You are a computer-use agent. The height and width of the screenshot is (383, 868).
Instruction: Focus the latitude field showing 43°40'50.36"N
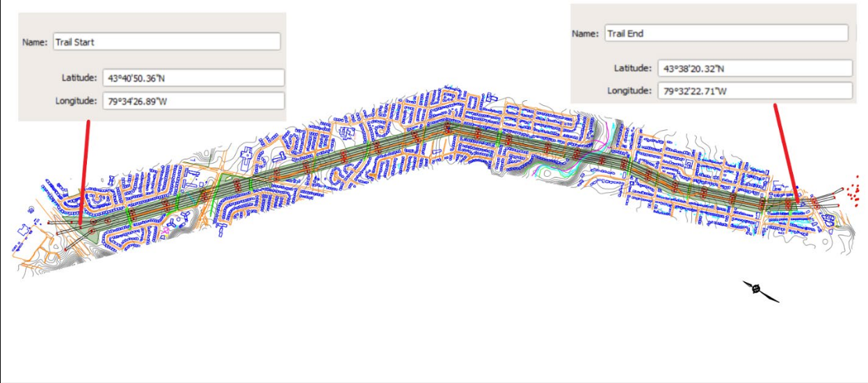coord(193,78)
